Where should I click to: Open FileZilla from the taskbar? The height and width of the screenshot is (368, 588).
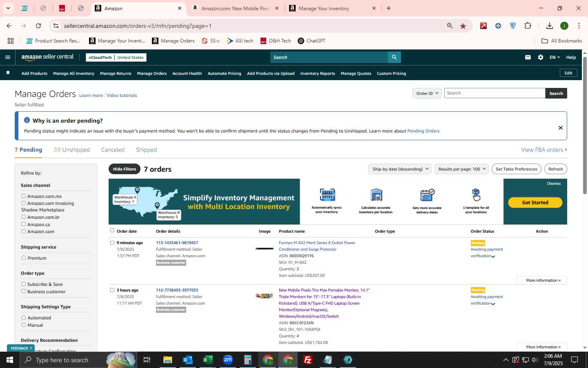point(308,360)
